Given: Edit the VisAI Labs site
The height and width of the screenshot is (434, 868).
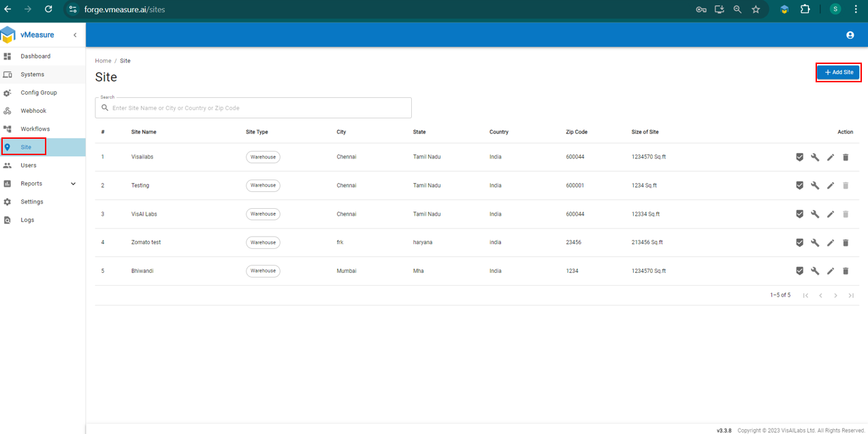Looking at the screenshot, I should [831, 214].
